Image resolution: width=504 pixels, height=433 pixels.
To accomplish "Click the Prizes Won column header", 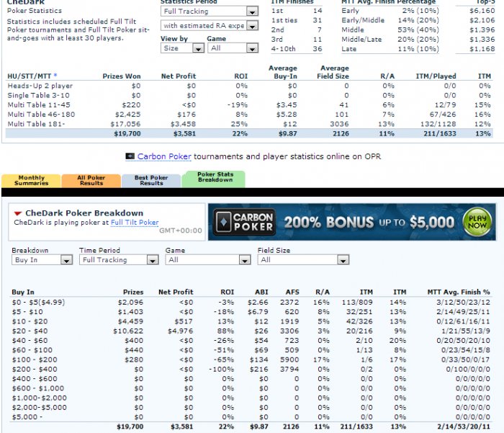I will pos(122,76).
